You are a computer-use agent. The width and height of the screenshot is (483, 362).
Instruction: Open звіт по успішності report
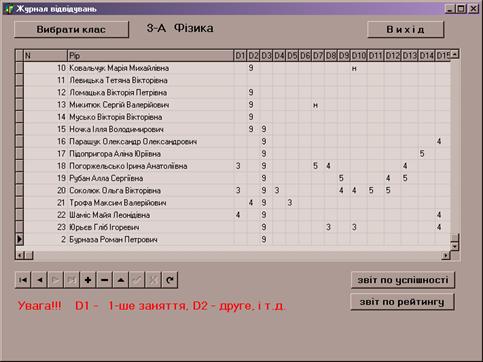(x=403, y=280)
